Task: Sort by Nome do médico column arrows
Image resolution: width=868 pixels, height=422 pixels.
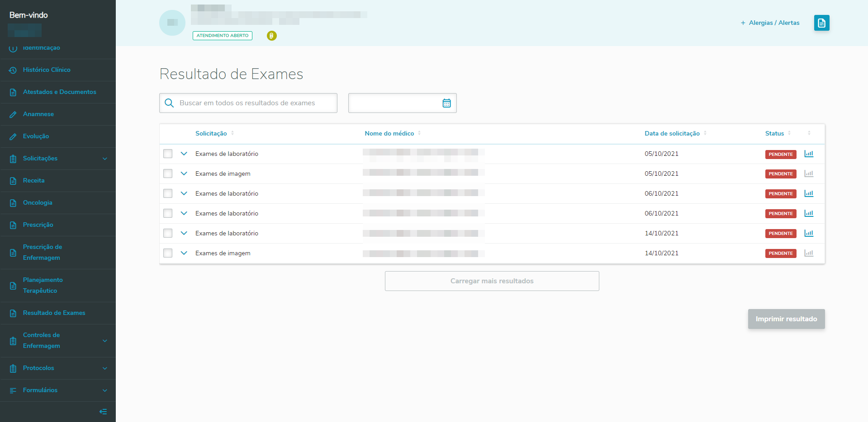Action: (x=419, y=133)
